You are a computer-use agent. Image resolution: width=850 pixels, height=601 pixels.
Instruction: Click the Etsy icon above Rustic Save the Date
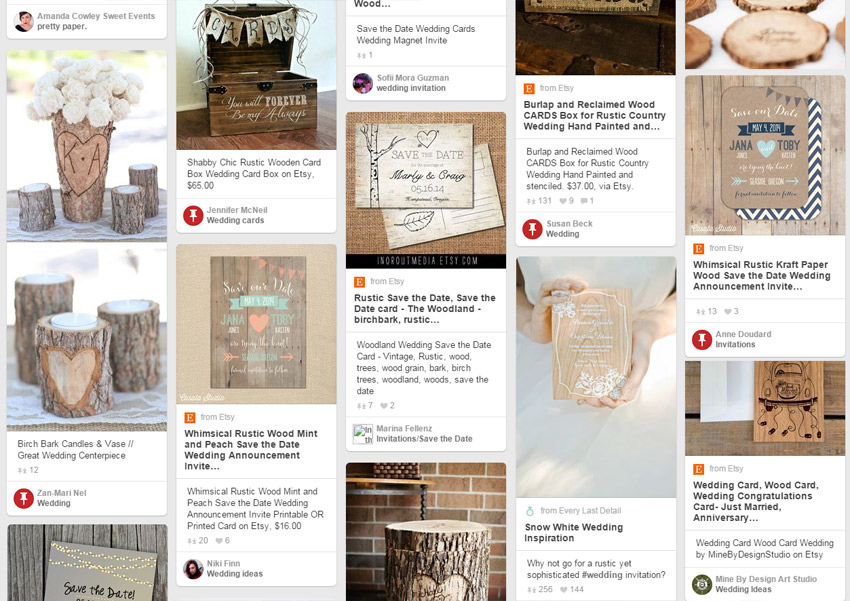(359, 282)
